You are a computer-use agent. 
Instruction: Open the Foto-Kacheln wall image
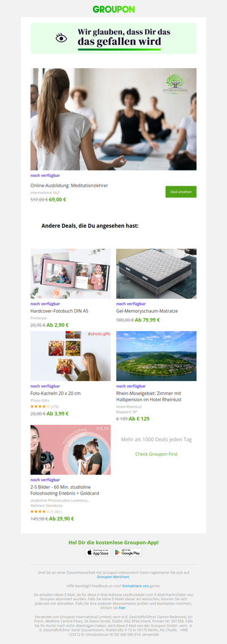pyautogui.click(x=70, y=356)
